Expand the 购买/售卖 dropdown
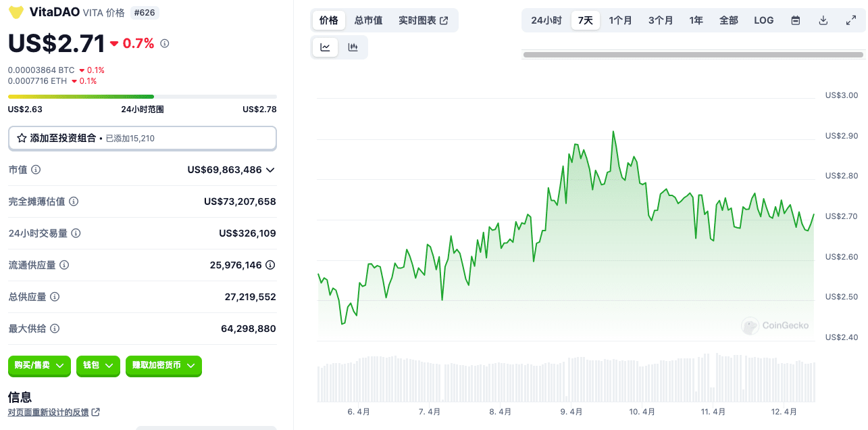 (39, 366)
